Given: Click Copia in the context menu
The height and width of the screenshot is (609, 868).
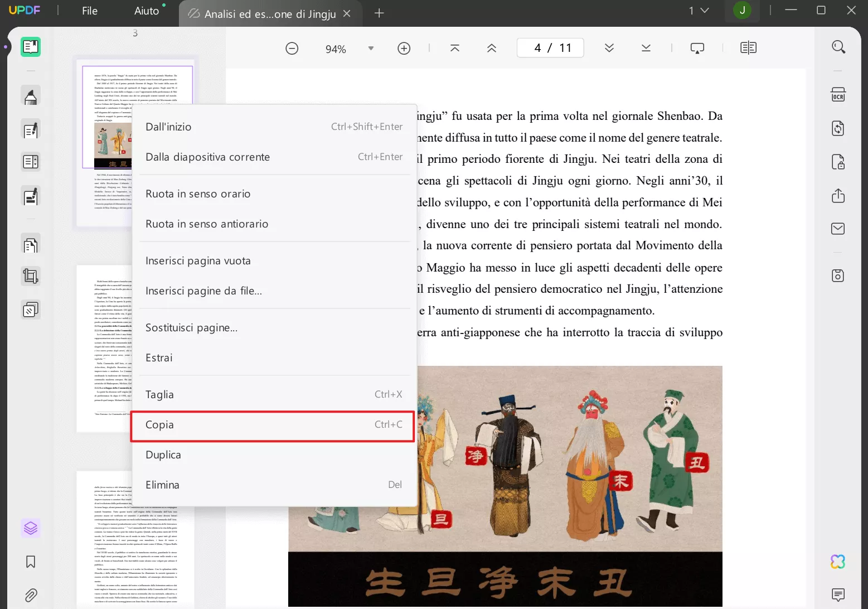Looking at the screenshot, I should click(x=273, y=427).
